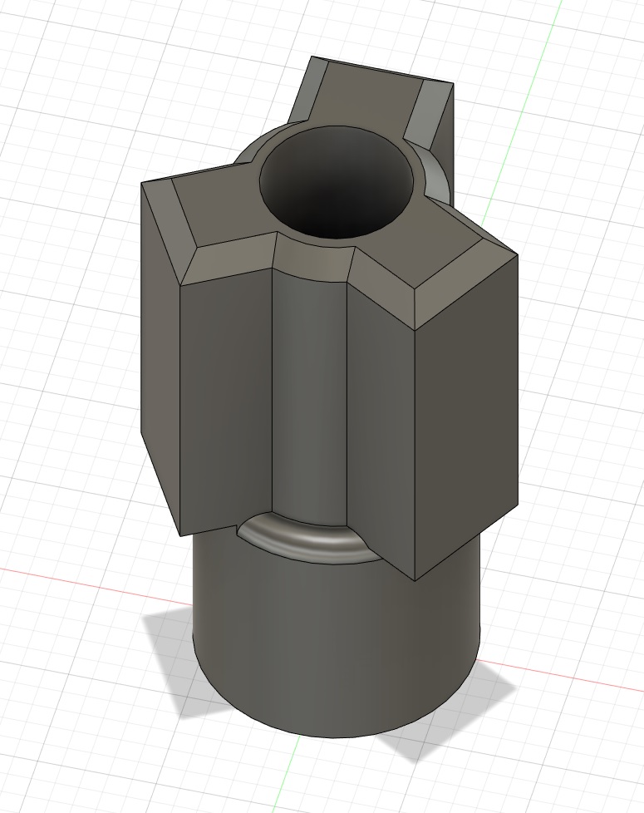Select the central bore hole of the model
The image size is (644, 813).
[338, 184]
